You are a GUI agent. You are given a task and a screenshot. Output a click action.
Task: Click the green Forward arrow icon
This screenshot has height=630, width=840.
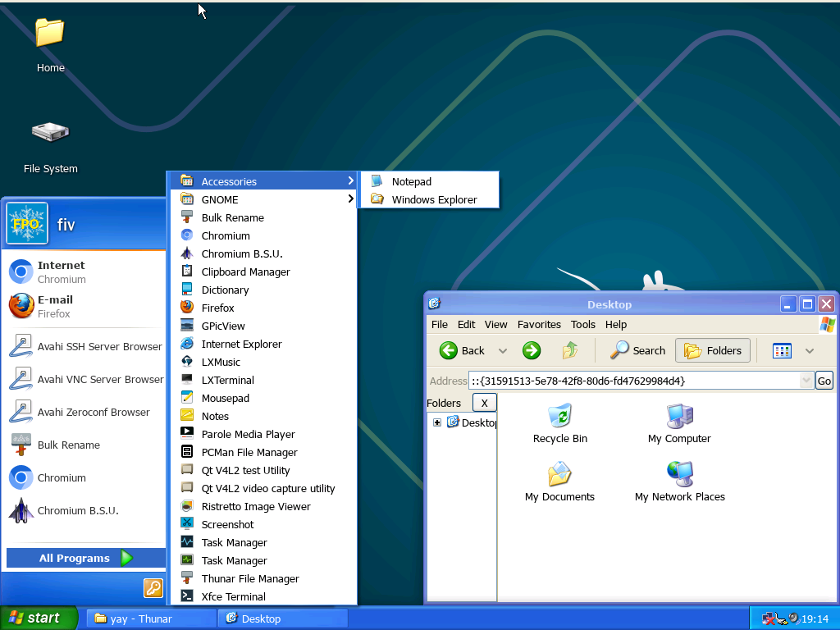pos(532,350)
